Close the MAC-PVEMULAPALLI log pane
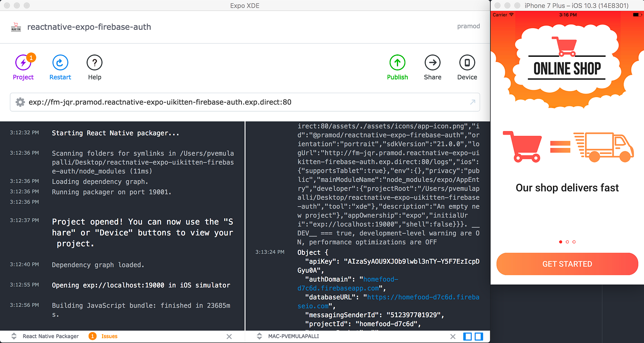644x343 pixels. coord(453,337)
